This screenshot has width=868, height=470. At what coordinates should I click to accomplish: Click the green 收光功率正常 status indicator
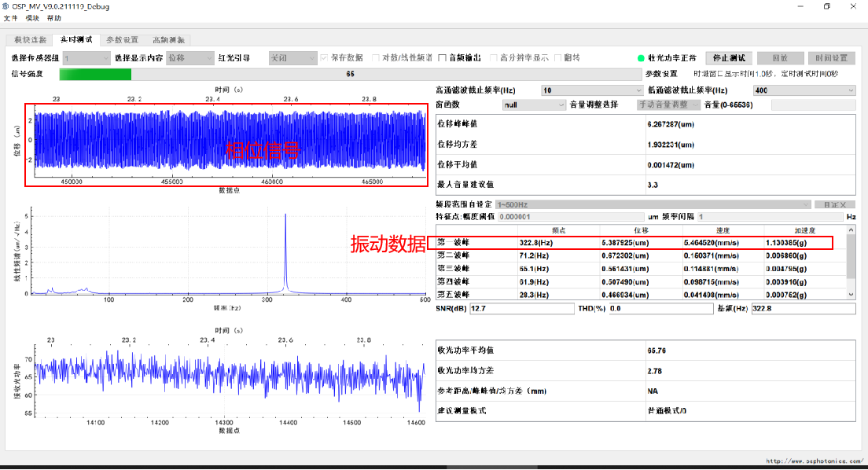point(641,58)
